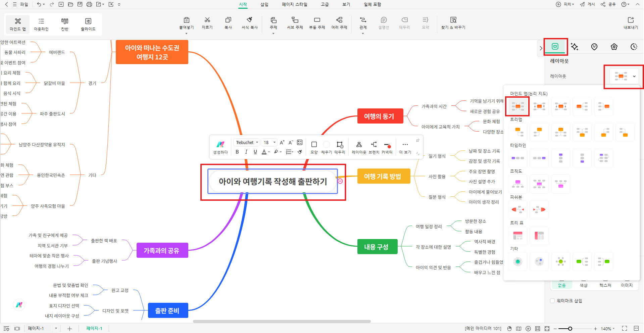
Task: Click the Connector (커넥터) color icon
Action: tap(387, 145)
